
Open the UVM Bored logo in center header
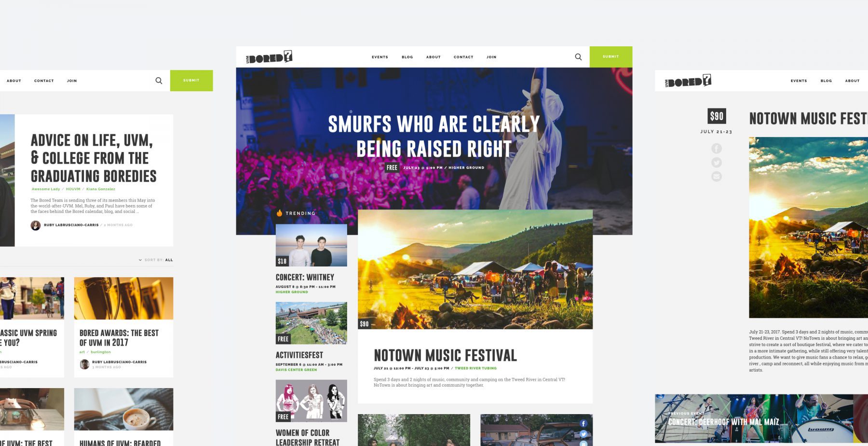[x=269, y=57]
